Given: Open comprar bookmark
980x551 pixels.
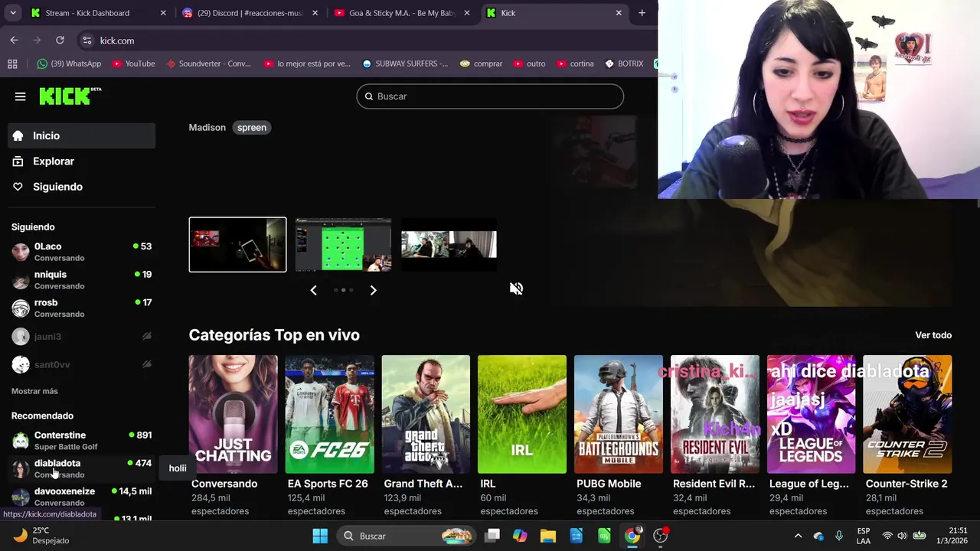Looking at the screenshot, I should click(481, 64).
